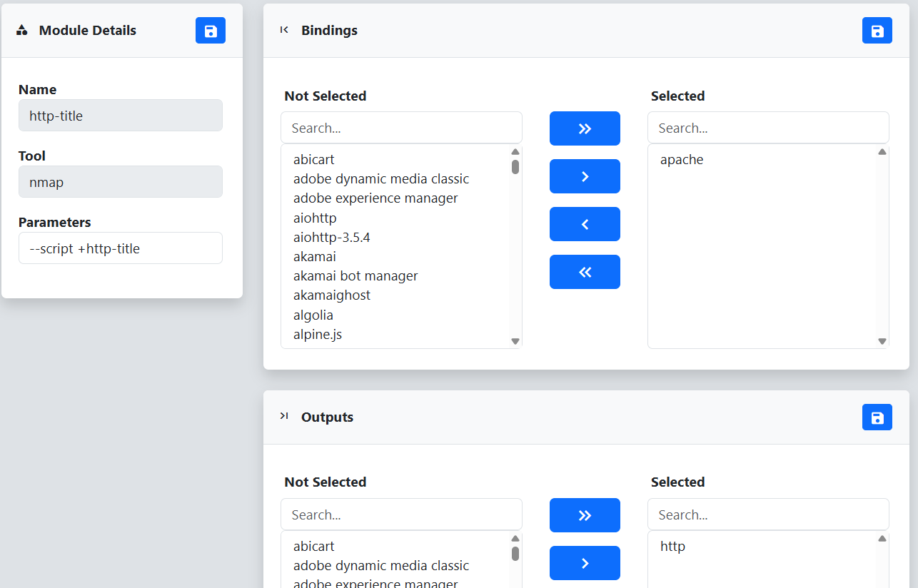
Task: Focus the Outputs Not Selected search box
Action: [x=401, y=514]
